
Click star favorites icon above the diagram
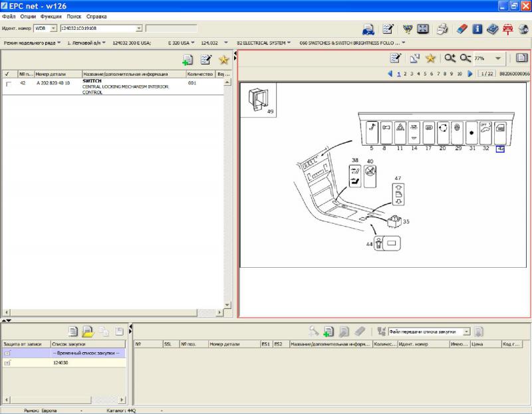(x=430, y=58)
